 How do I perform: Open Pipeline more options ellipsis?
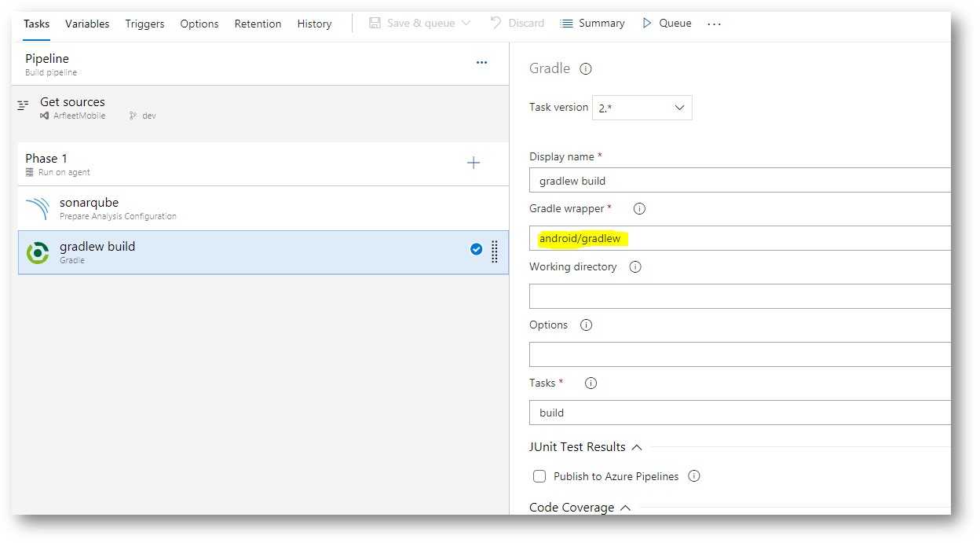pos(482,63)
